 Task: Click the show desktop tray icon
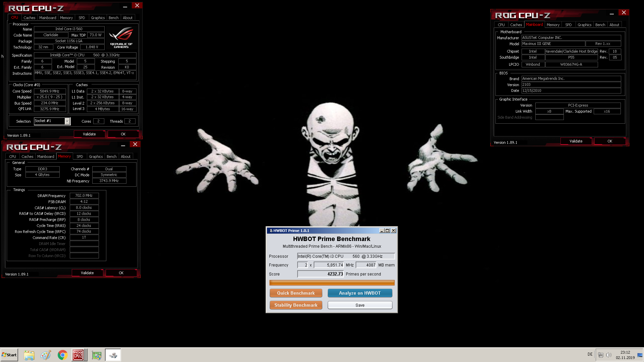tap(640, 355)
